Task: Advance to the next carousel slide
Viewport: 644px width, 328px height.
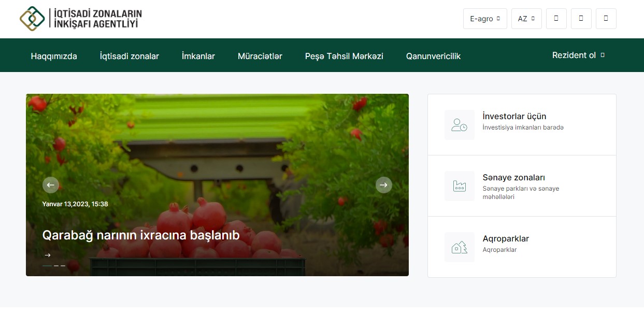Action: (383, 185)
